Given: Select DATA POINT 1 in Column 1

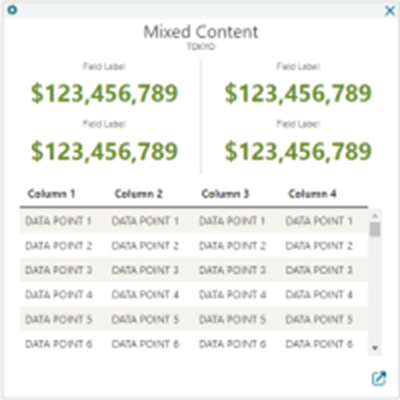Looking at the screenshot, I should pos(58,221).
